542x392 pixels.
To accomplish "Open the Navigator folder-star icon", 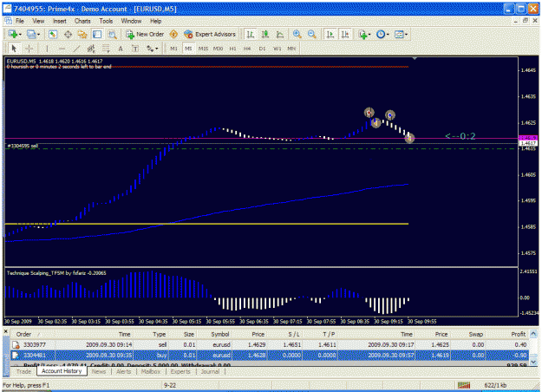I will point(82,34).
